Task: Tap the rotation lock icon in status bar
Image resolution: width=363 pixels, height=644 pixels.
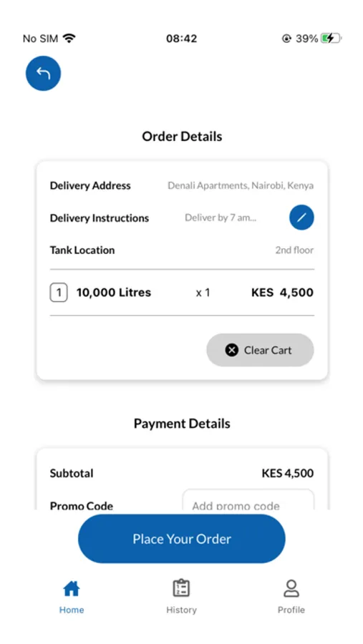Action: pos(286,39)
